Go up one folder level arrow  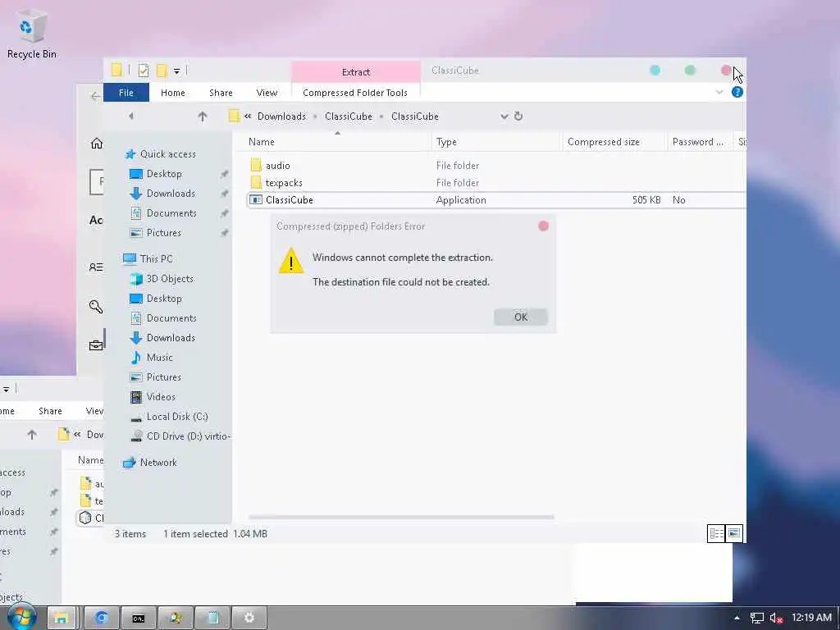click(202, 116)
